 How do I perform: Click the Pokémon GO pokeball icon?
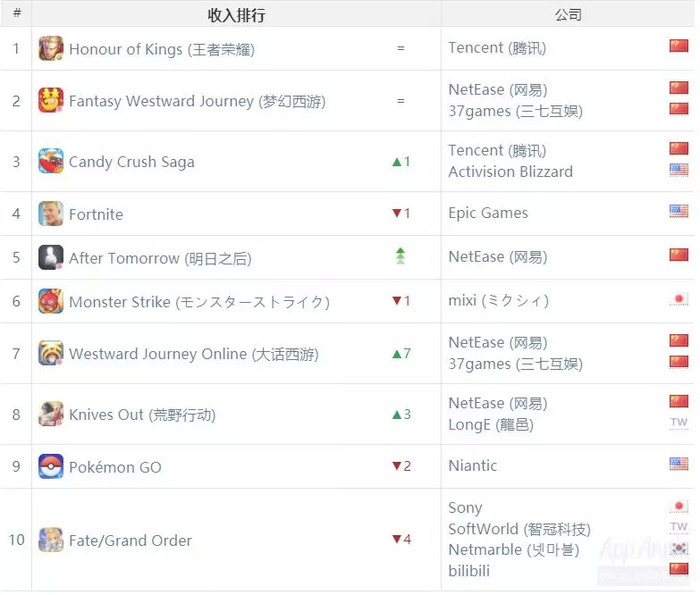pos(50,466)
